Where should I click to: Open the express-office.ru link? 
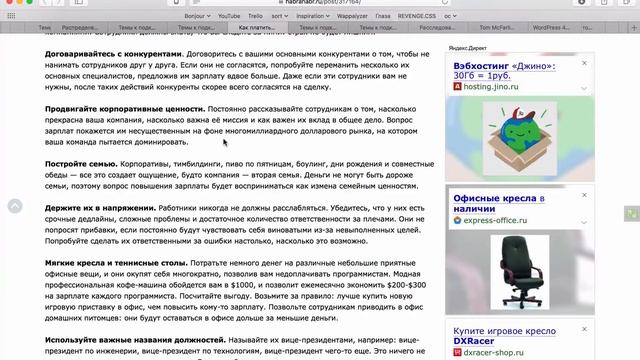coord(495,220)
